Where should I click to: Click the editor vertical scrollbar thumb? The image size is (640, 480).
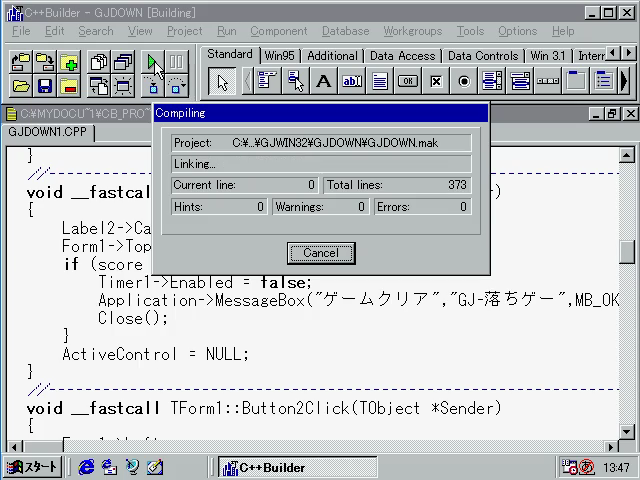pyautogui.click(x=626, y=252)
